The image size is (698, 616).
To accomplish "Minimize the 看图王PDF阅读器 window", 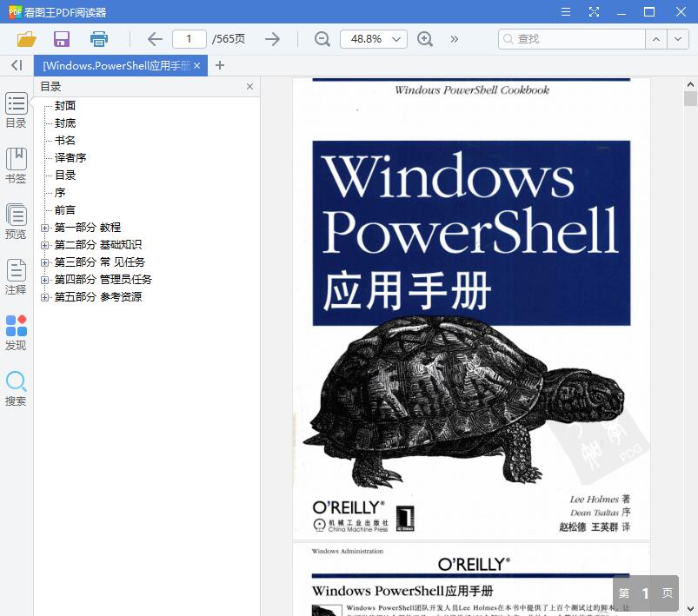I will click(x=622, y=12).
